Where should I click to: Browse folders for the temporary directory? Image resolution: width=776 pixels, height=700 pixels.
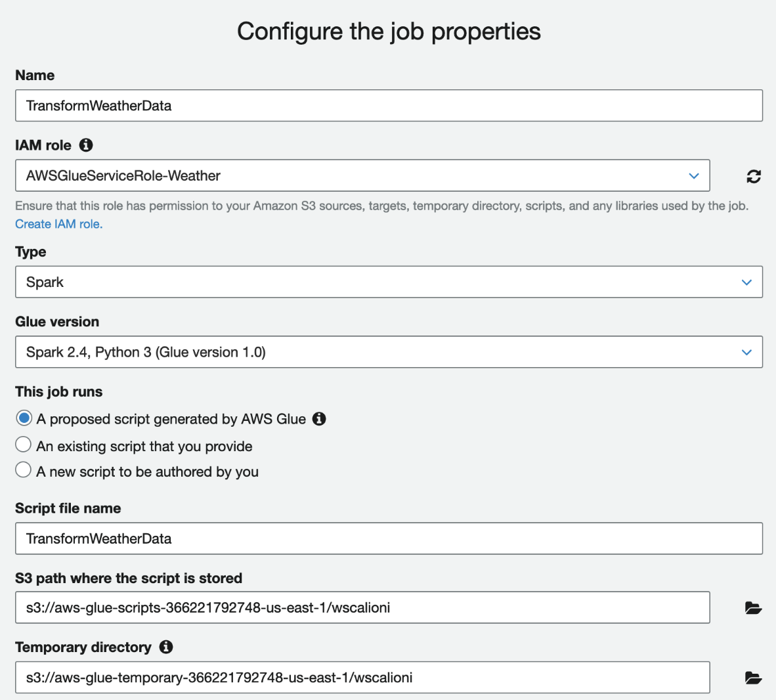pos(753,678)
